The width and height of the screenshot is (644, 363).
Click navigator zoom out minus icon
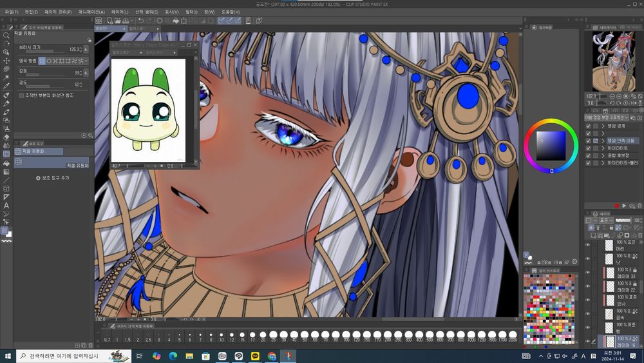coord(612,96)
